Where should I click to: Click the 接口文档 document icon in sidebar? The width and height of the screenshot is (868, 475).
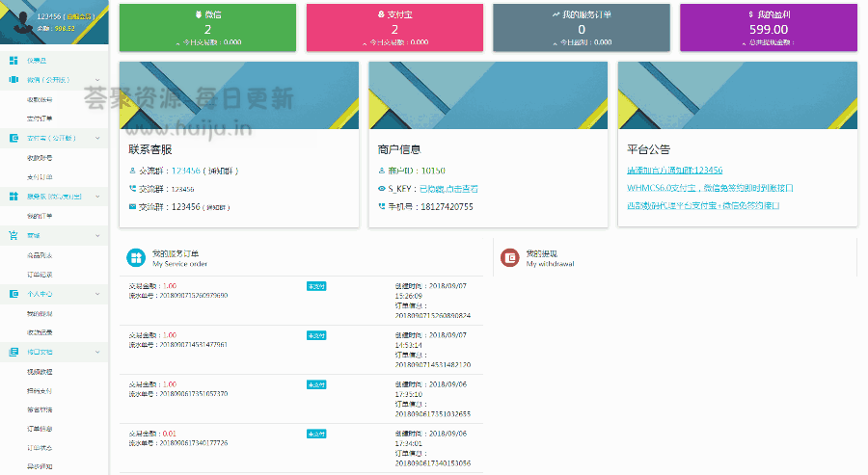point(14,352)
